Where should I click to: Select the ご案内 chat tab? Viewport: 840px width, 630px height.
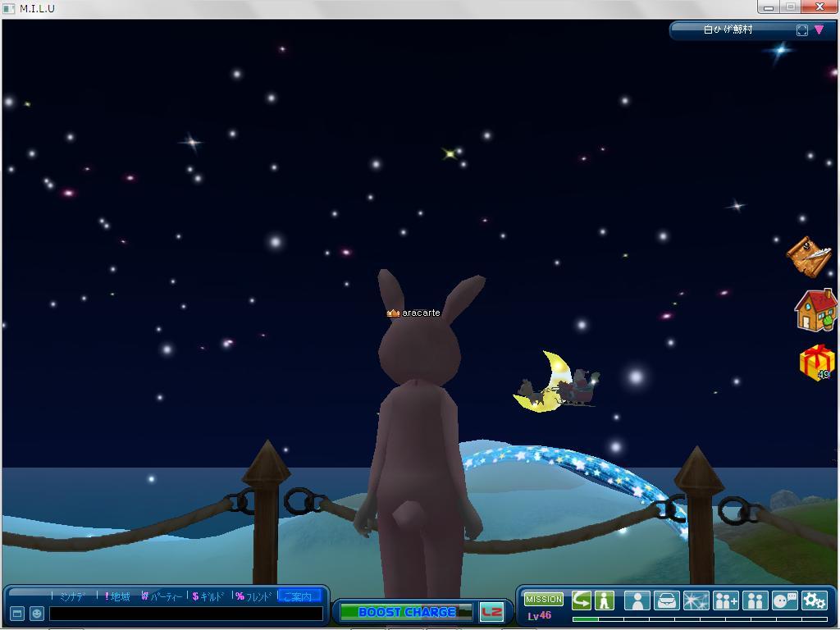coord(300,596)
